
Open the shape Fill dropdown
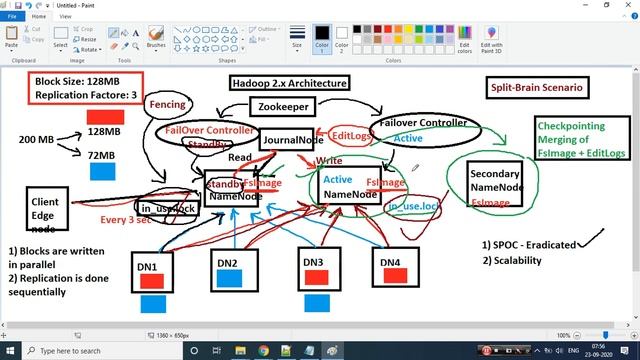[x=260, y=39]
